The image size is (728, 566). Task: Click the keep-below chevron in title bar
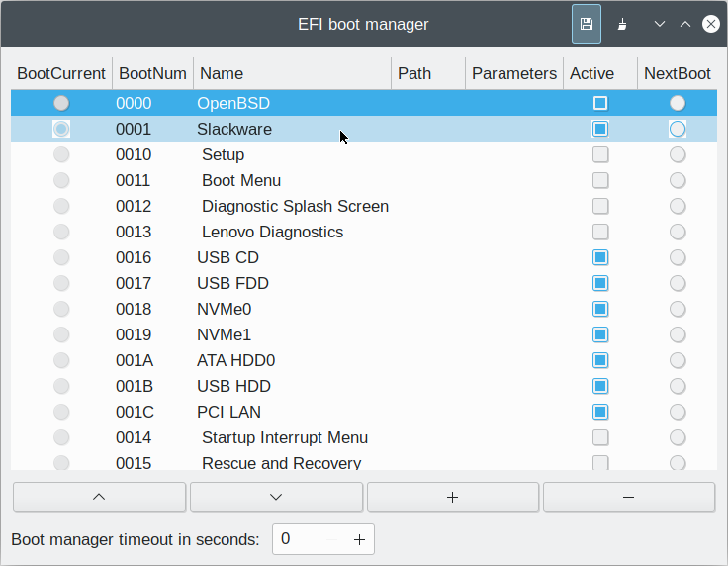coord(660,24)
